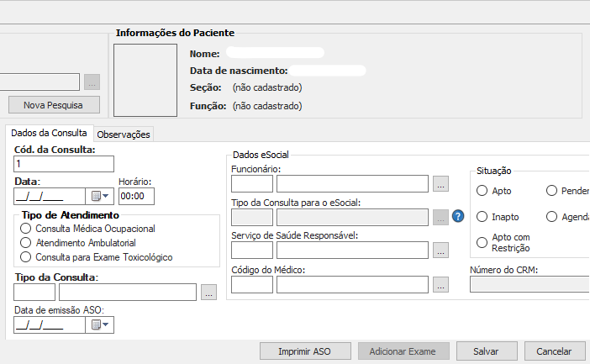
Task: Select Apto com Restrição radio button
Action: click(482, 242)
